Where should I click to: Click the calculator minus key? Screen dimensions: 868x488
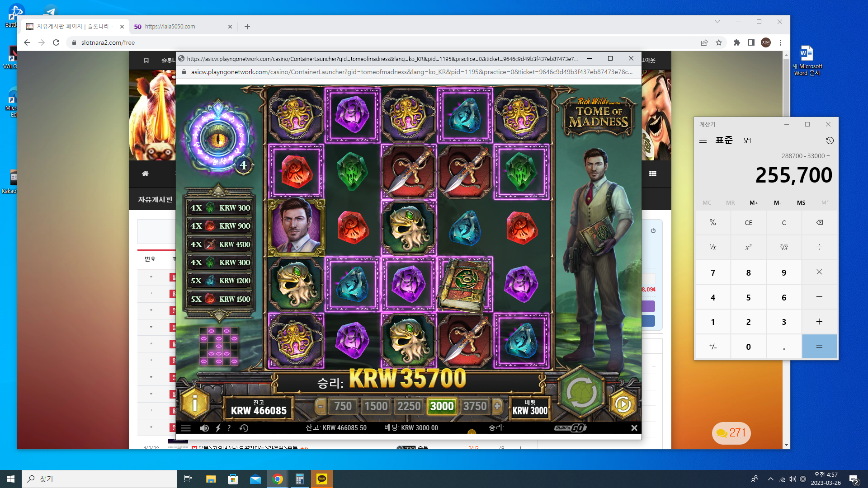(x=819, y=297)
